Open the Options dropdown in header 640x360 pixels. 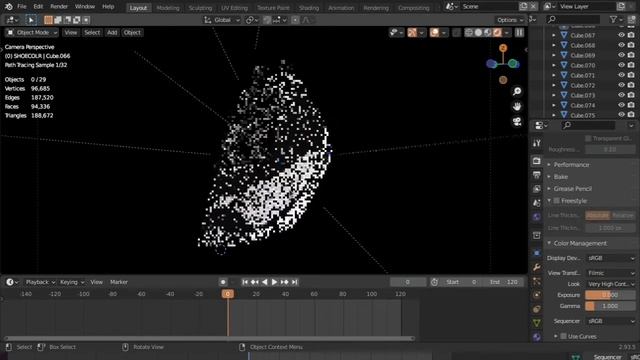[x=509, y=20]
